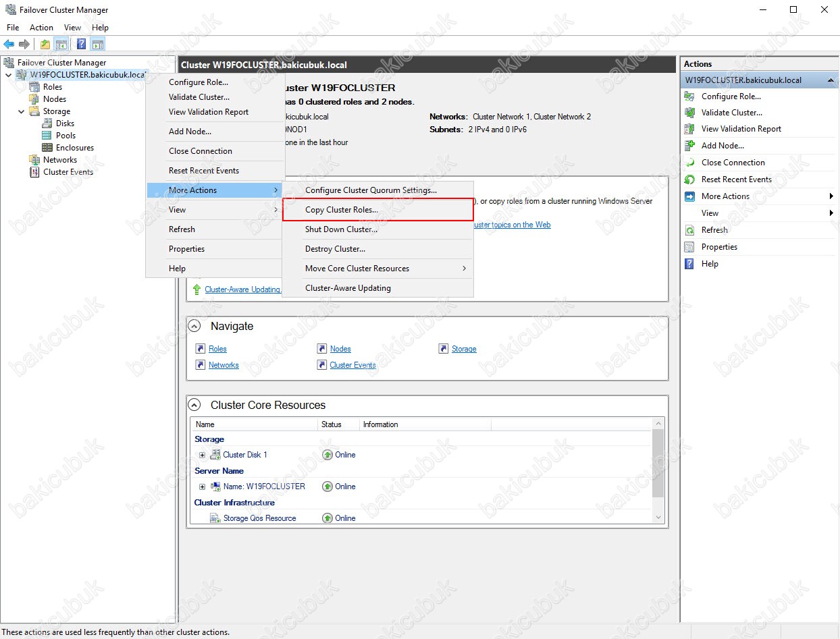Click Add Node icon in Actions pane
This screenshot has height=639, width=840.
pyautogui.click(x=689, y=146)
